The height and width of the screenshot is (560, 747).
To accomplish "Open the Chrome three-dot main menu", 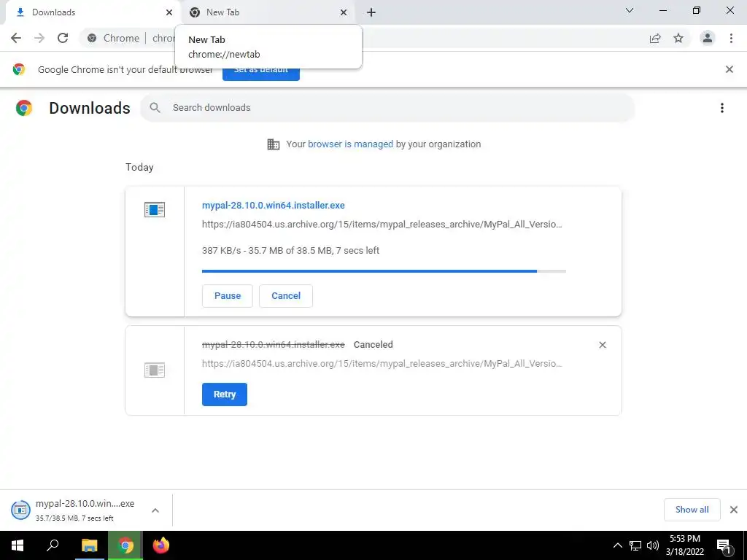I will pos(731,38).
